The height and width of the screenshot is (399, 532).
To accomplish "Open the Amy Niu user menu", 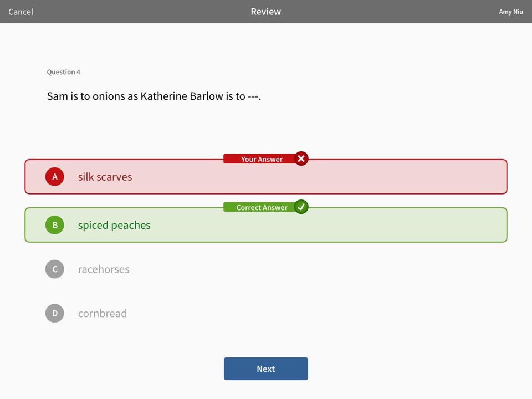I will 510,12.
